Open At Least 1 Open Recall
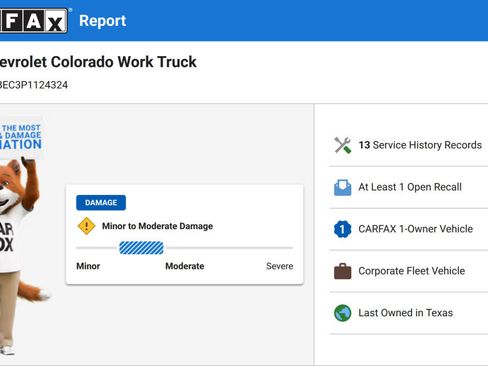Viewport: 488px width, 366px height. [x=409, y=187]
